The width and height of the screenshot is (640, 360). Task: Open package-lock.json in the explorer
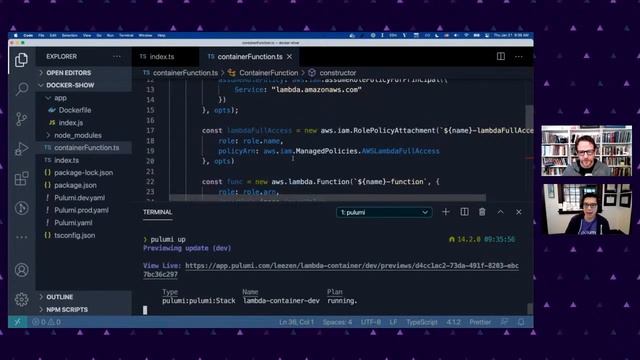(84, 173)
